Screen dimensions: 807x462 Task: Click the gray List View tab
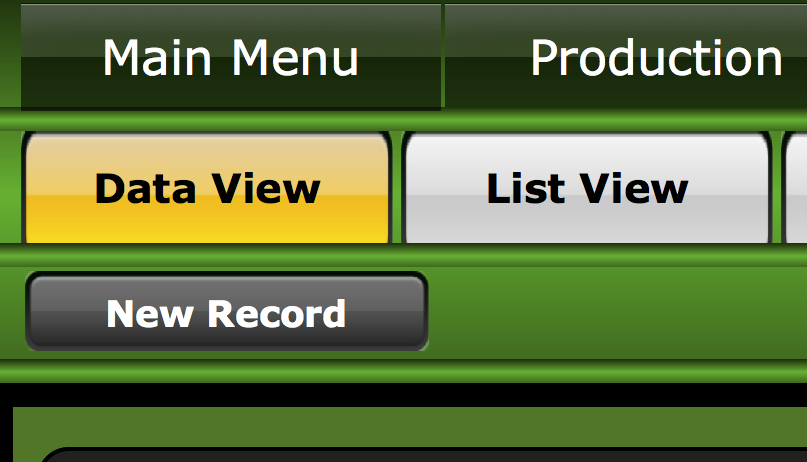pyautogui.click(x=587, y=188)
